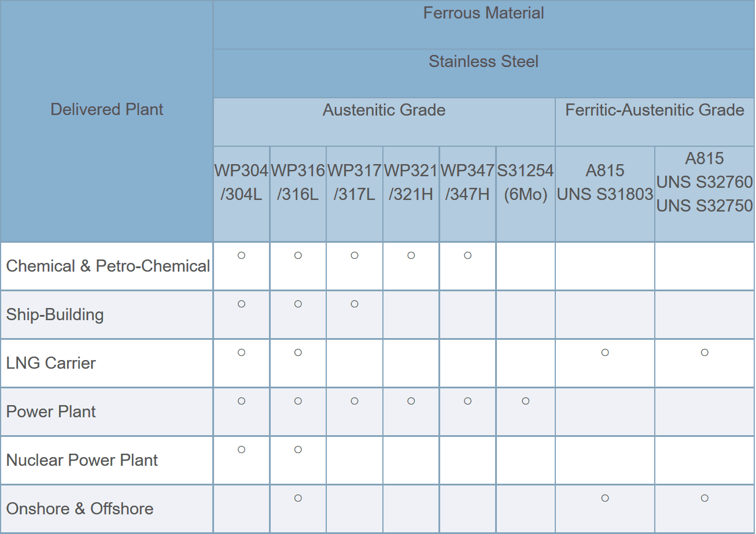Click the A815 UNS S32760 S32750 header
Viewport: 756px width, 534px height.
point(705,182)
